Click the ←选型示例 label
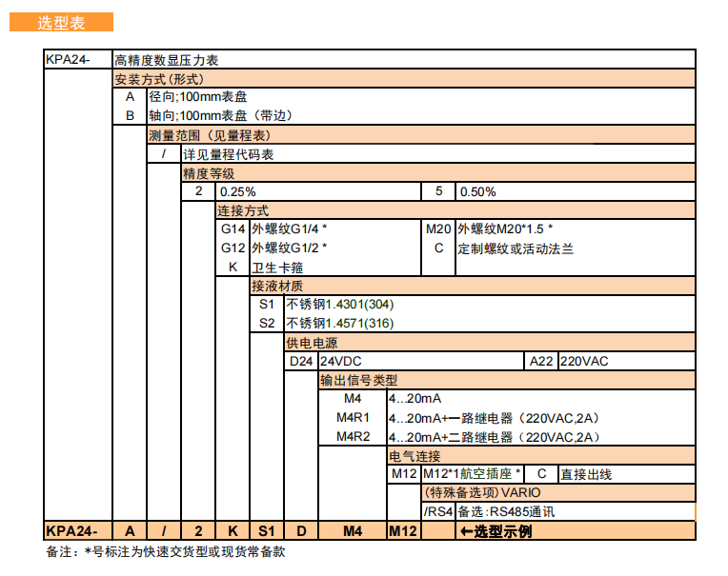Image resolution: width=728 pixels, height=576 pixels. coord(495,531)
